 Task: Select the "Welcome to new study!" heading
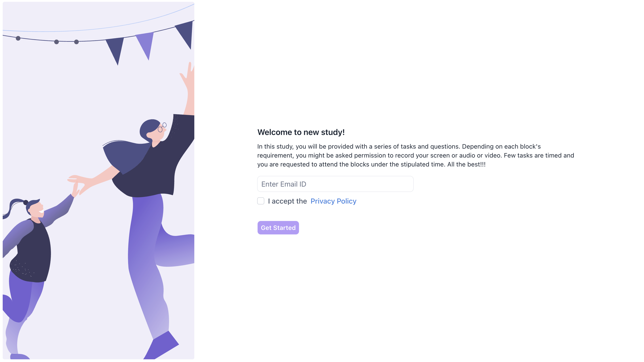pyautogui.click(x=301, y=132)
